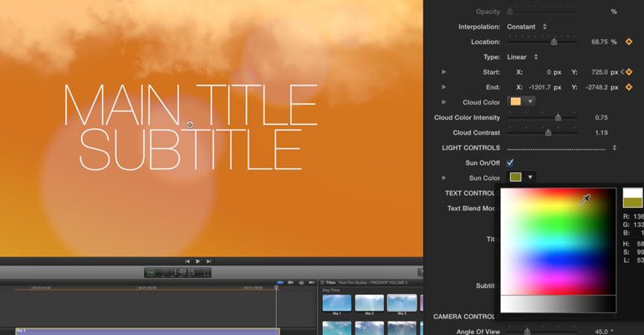Click the Cloud Contrast slider handle

click(x=549, y=133)
